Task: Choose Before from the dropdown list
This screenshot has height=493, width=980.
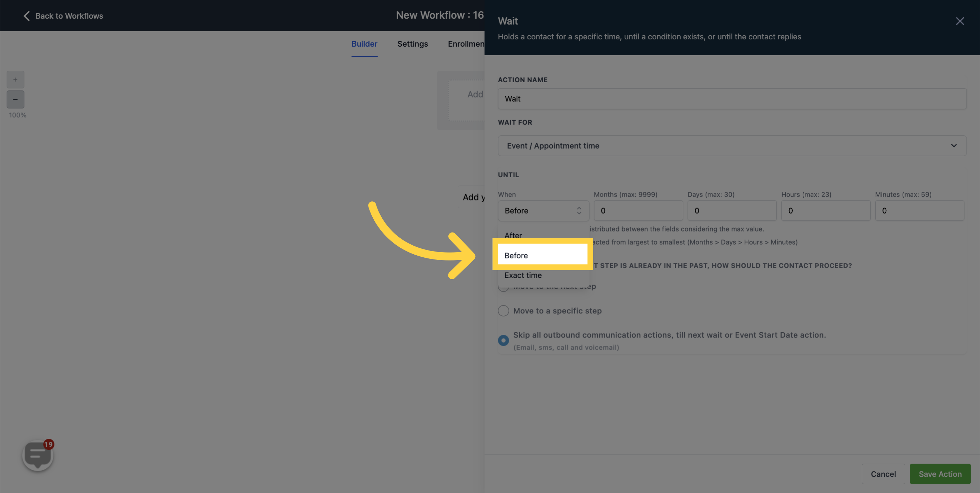Action: pos(543,255)
